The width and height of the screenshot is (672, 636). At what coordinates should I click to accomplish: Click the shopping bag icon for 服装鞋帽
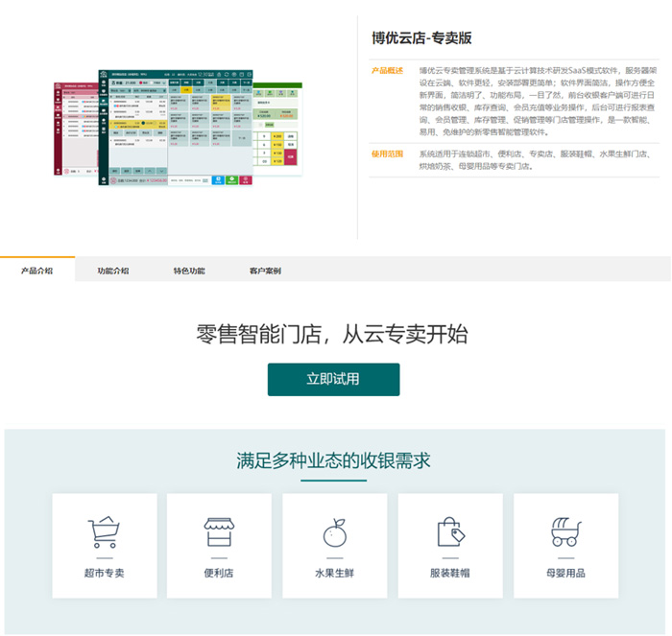[449, 531]
